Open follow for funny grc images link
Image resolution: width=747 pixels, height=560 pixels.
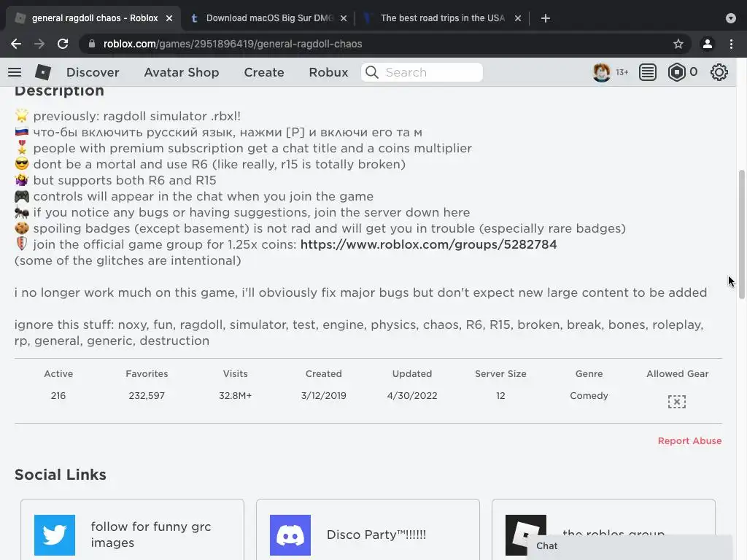(150, 534)
